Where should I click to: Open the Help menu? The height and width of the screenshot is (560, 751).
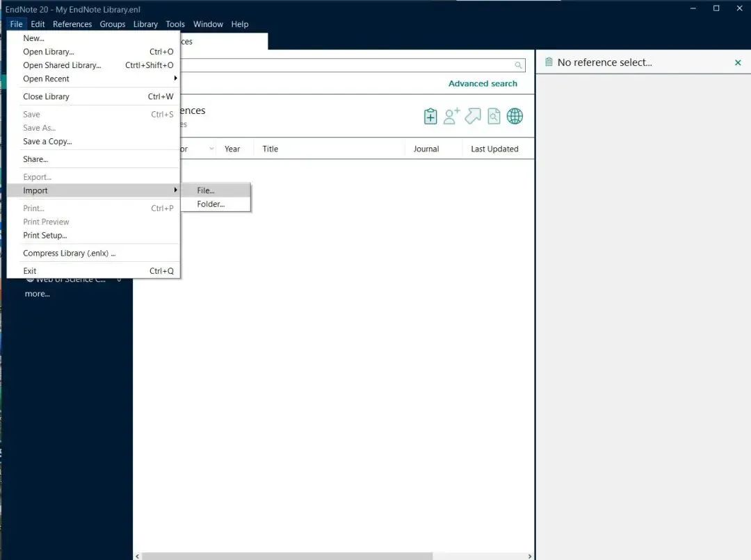pyautogui.click(x=240, y=24)
